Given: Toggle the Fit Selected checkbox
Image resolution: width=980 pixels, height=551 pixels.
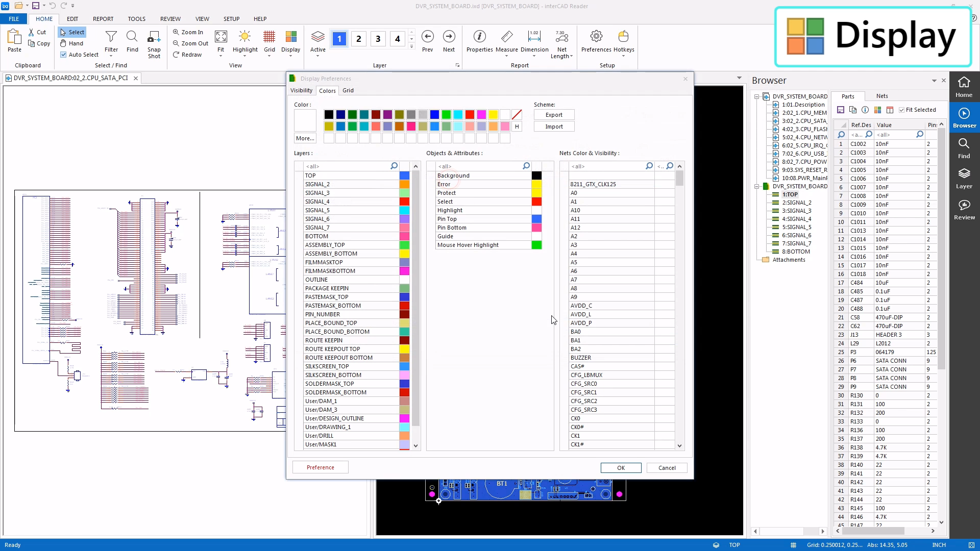Looking at the screenshot, I should [902, 110].
